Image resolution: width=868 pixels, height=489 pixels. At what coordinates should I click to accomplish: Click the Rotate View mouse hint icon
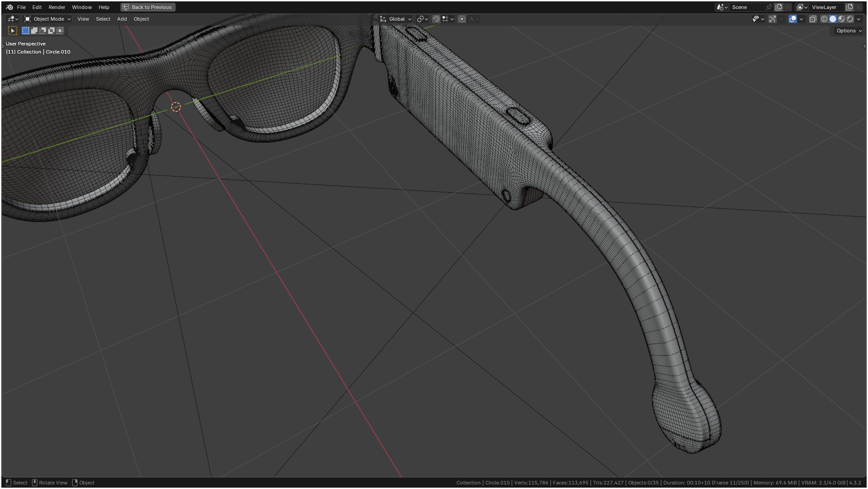[35, 483]
